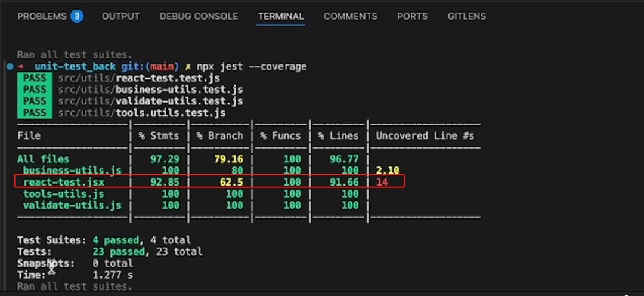Image resolution: width=644 pixels, height=296 pixels.
Task: Click the problems count badge showing 3
Action: point(76,16)
